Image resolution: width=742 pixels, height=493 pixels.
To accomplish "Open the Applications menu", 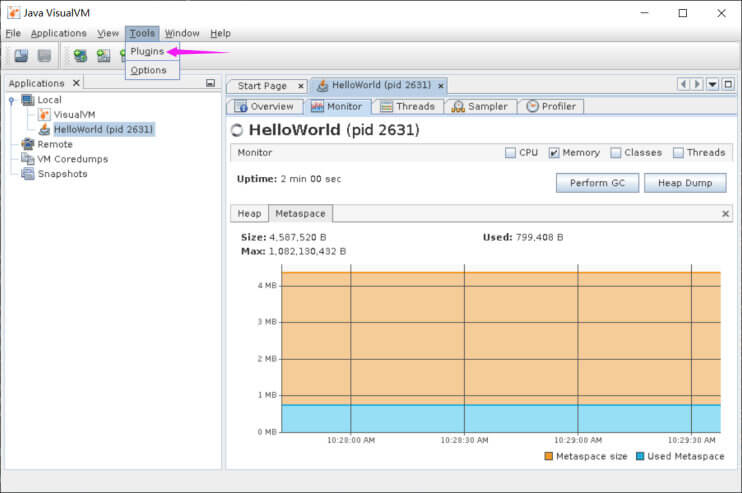I will click(59, 33).
